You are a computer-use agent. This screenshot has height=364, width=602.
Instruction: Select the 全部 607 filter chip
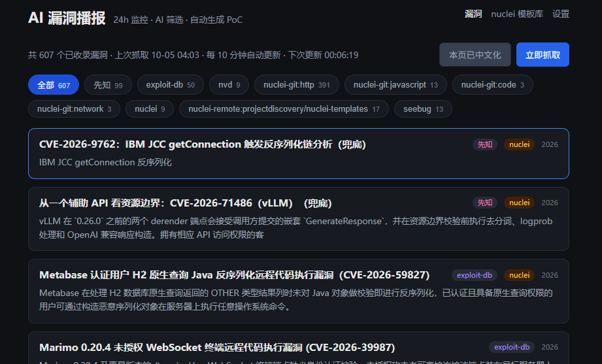(x=54, y=85)
